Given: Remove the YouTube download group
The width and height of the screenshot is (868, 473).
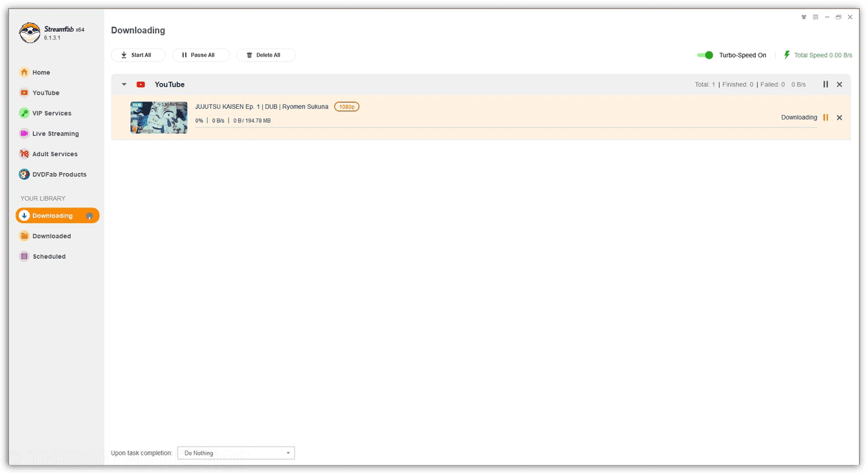Looking at the screenshot, I should [840, 84].
